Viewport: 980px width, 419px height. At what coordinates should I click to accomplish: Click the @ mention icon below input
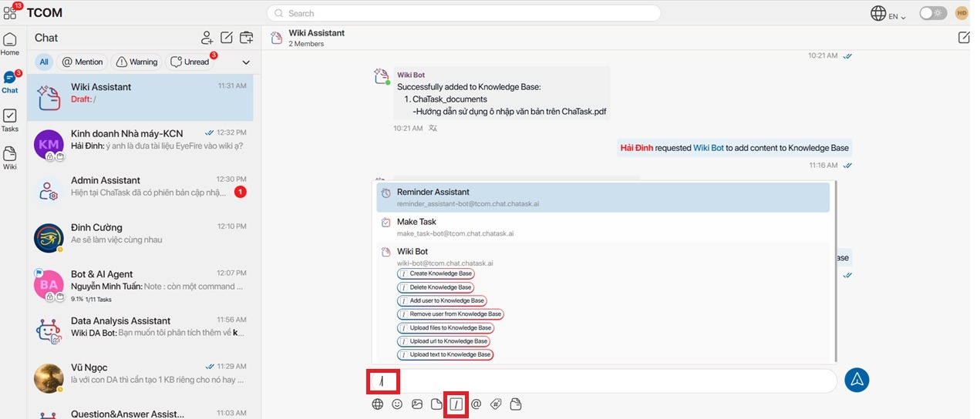click(x=476, y=404)
